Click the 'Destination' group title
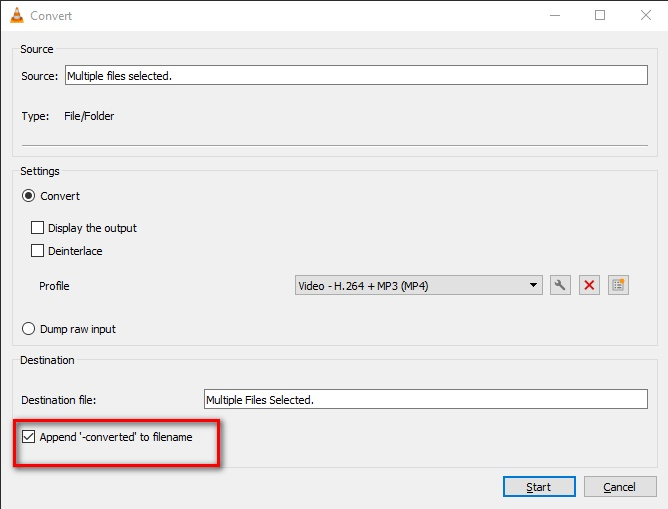The height and width of the screenshot is (509, 668). [47, 360]
